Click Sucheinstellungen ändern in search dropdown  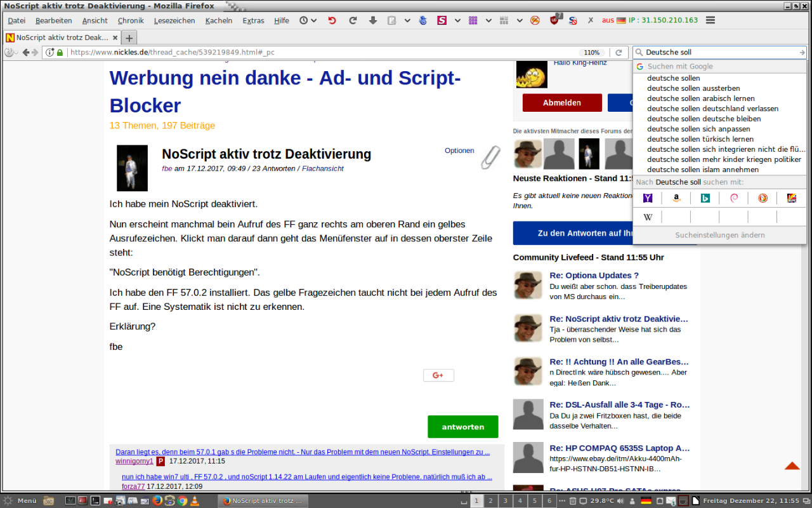720,235
